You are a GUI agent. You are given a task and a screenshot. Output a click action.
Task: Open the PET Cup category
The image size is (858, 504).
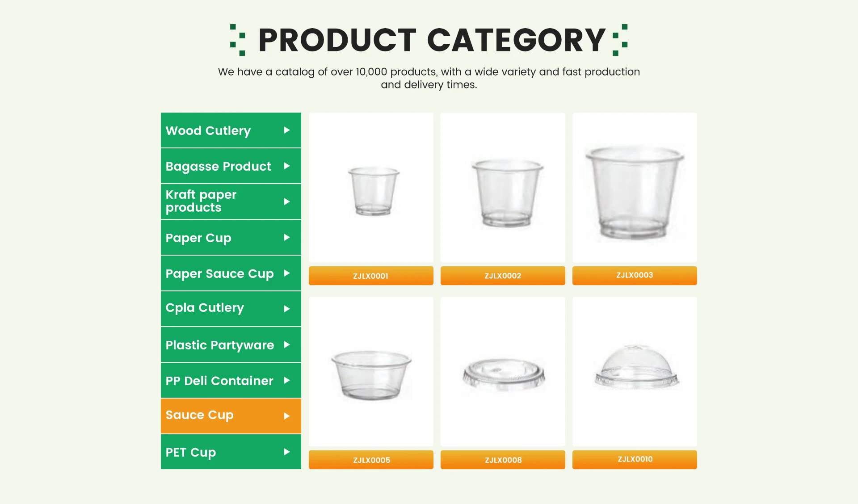coord(191,452)
